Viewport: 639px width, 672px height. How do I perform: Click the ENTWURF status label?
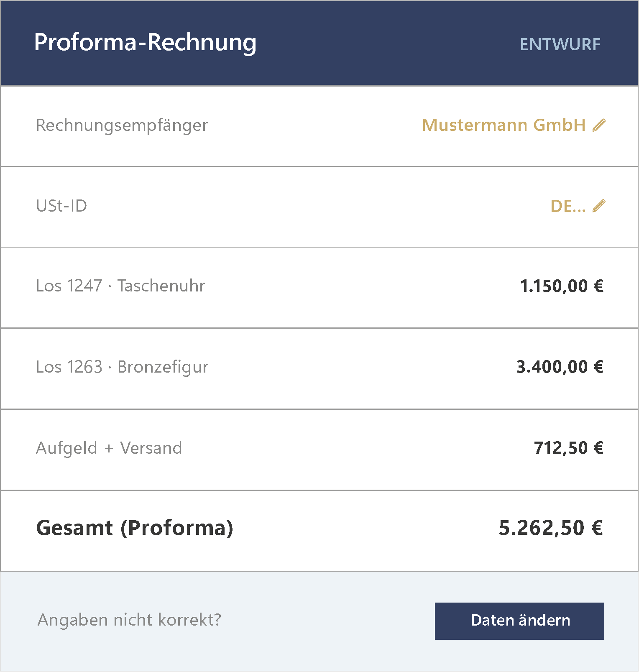(x=560, y=44)
